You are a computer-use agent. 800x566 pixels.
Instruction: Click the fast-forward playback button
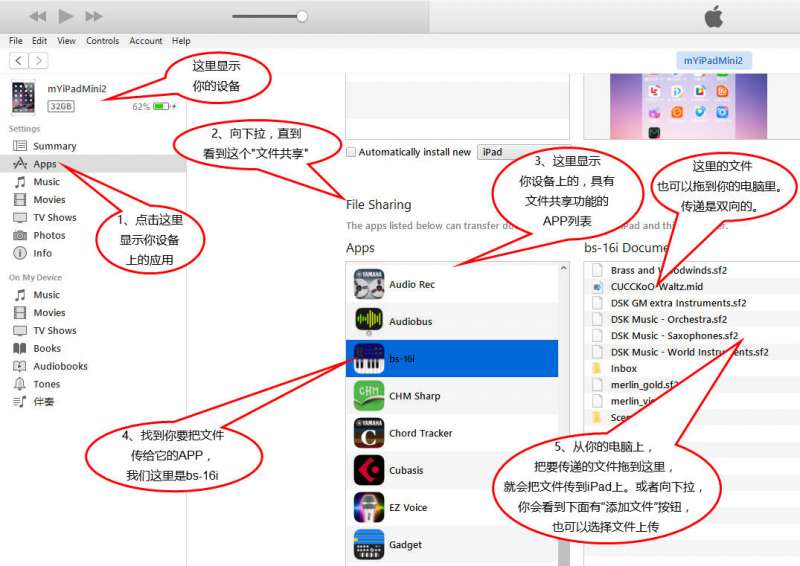93,16
